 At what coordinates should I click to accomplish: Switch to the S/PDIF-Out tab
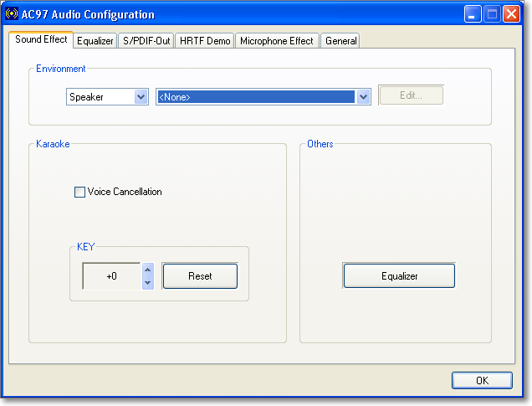pyautogui.click(x=146, y=41)
